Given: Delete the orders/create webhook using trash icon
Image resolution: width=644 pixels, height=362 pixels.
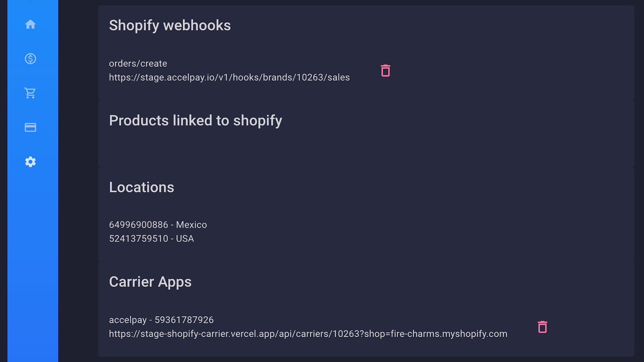Looking at the screenshot, I should coord(385,70).
